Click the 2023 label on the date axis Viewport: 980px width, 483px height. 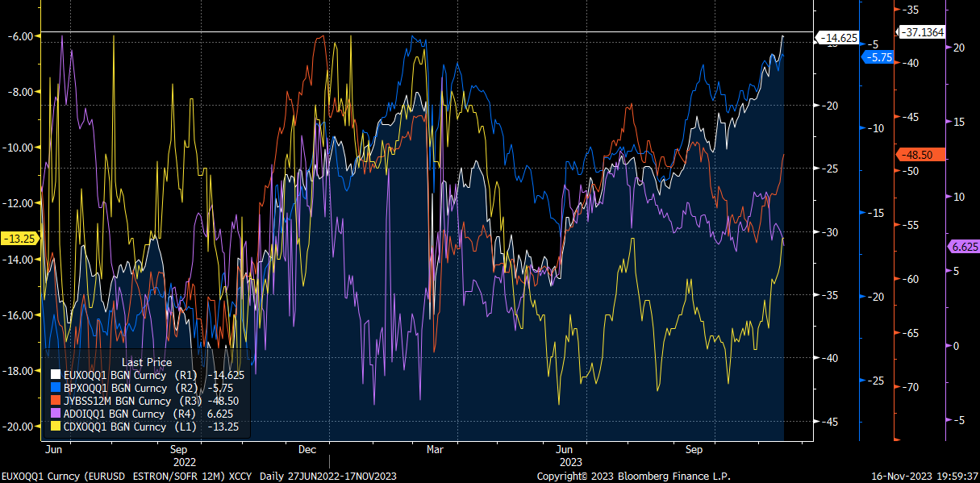coord(569,463)
